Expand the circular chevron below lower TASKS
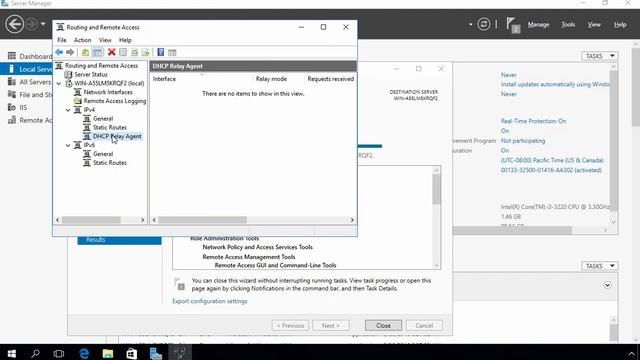 607,285
